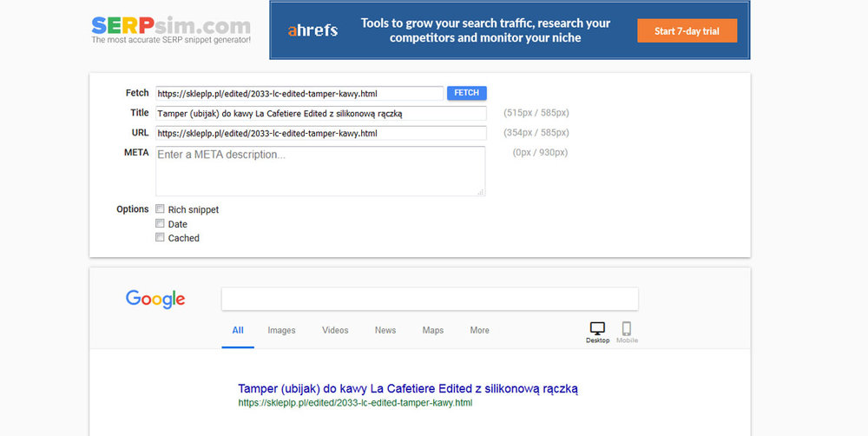Viewport: 868px width, 436px height.
Task: Click the ahrefs banner tagline text
Action: [485, 30]
